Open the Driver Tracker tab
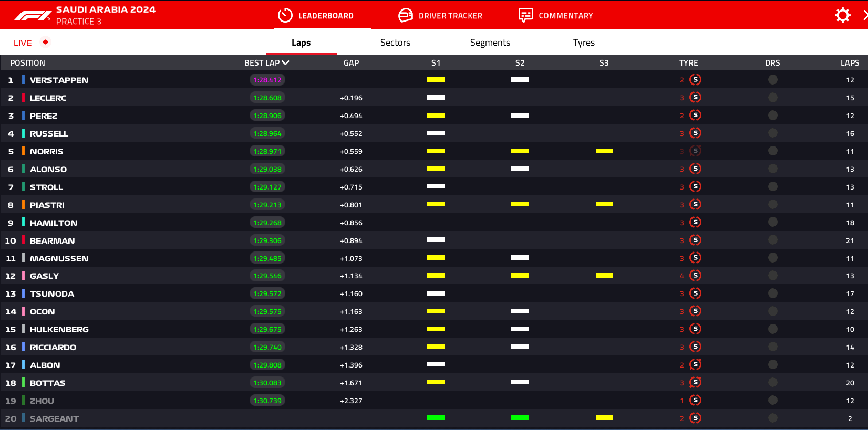The image size is (868, 430). tap(440, 15)
